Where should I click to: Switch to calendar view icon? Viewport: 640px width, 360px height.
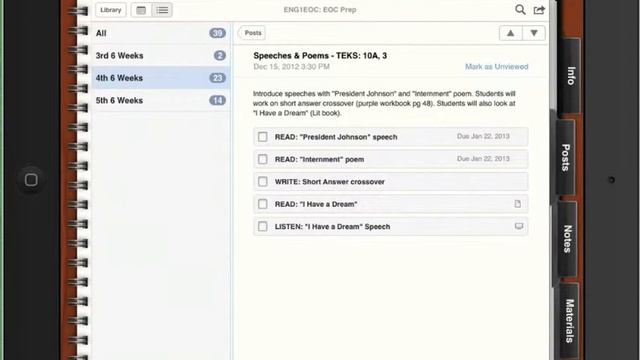[x=141, y=10]
